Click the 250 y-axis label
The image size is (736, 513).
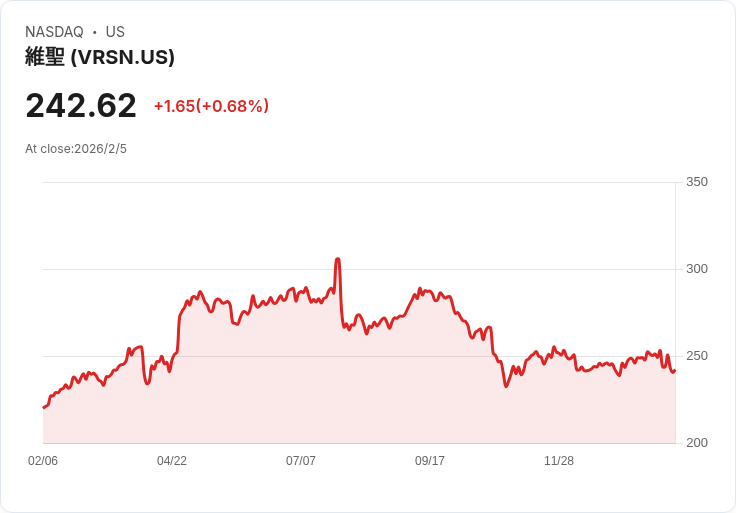pyautogui.click(x=696, y=356)
